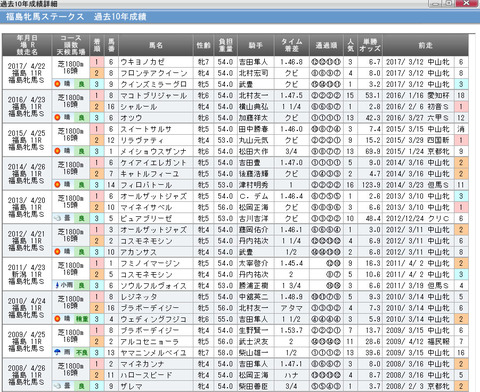The image size is (480, 392).
Task: Click horse name ソウルフルヴォイス
Action: [154, 286]
